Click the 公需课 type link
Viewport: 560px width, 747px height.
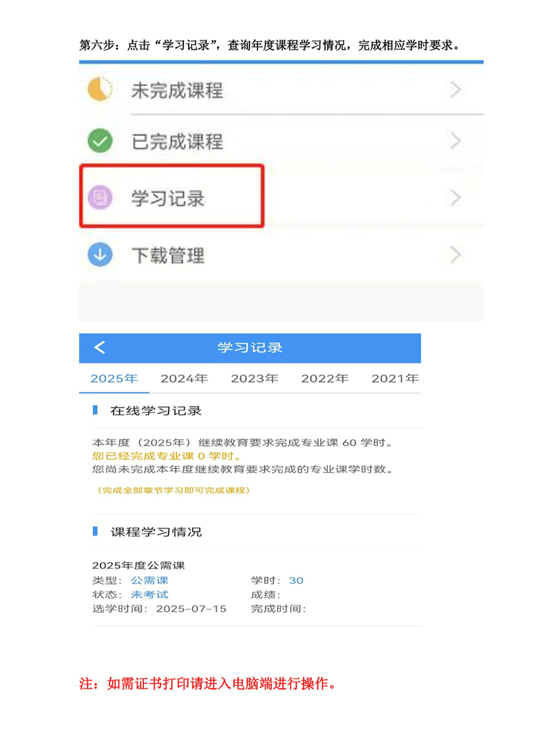pyautogui.click(x=149, y=581)
